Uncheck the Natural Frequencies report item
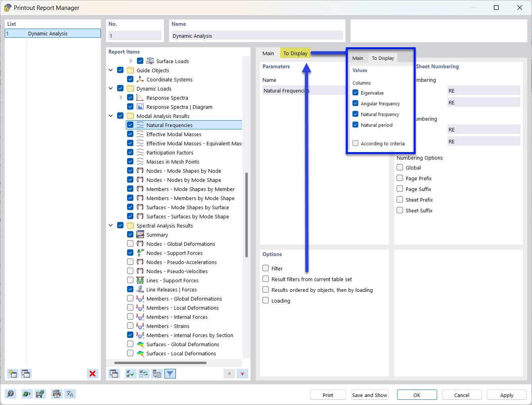This screenshot has height=405, width=532. (130, 125)
